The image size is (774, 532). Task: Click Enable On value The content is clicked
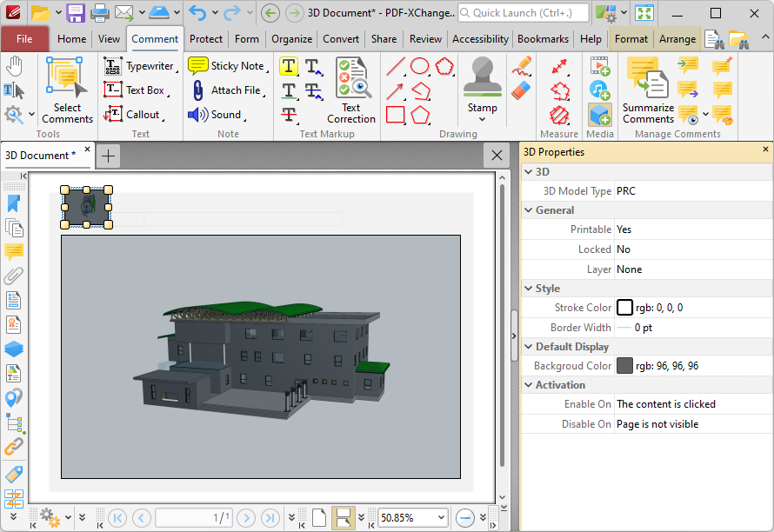[x=666, y=404]
